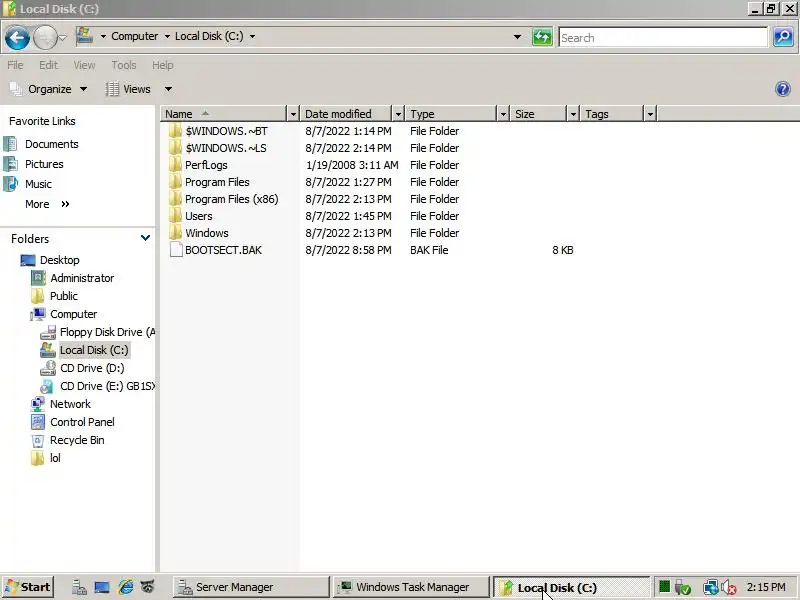Image resolution: width=800 pixels, height=600 pixels.
Task: Select the Program Files (x86) folder icon
Action: pos(176,199)
